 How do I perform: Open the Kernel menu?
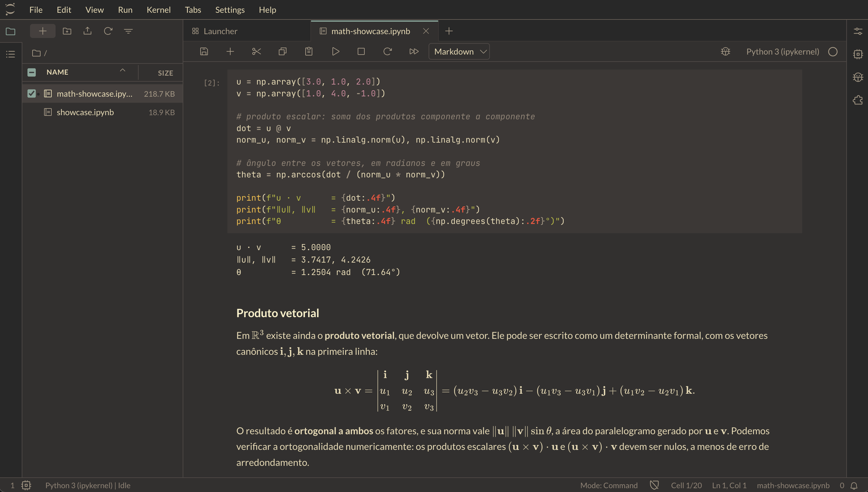point(159,10)
